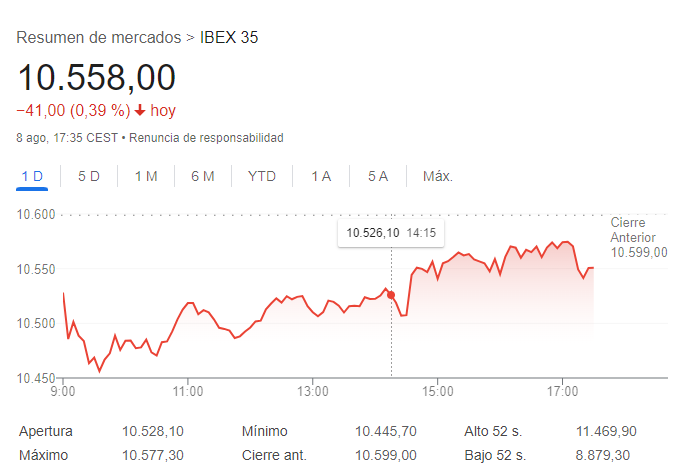
Task: Open the Máx. range tab
Action: tap(438, 177)
